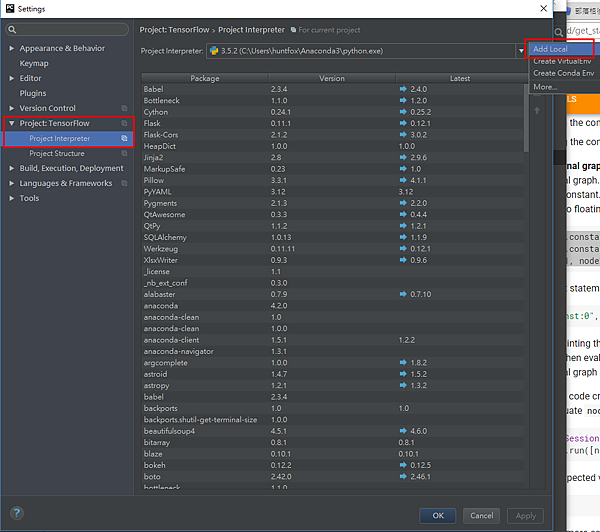Select the PyYAML package row
This screenshot has width=600, height=532.
click(x=332, y=192)
